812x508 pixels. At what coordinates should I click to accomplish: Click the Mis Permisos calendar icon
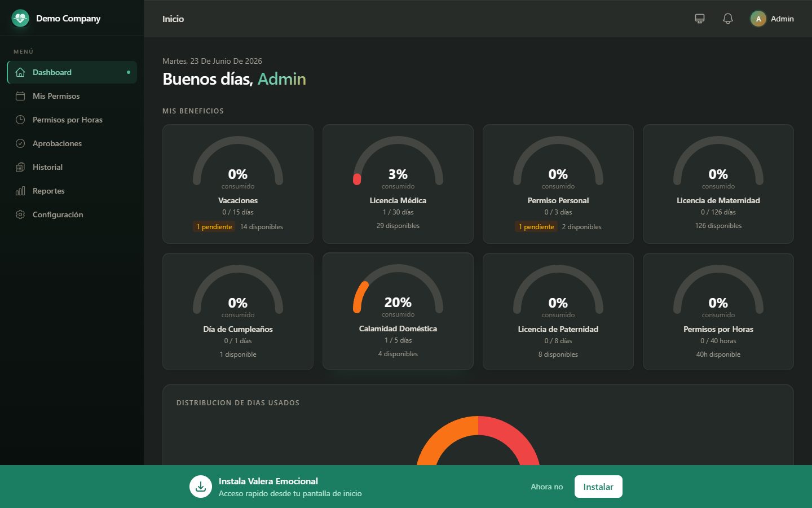point(20,96)
